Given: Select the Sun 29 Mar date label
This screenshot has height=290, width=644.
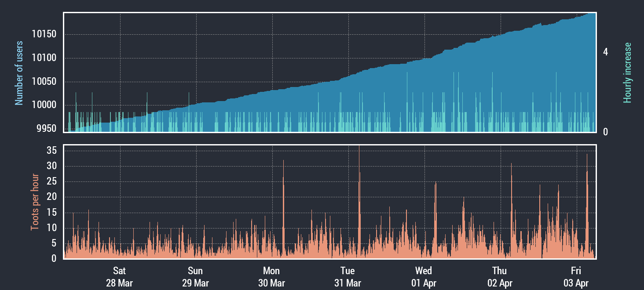Looking at the screenshot, I should (x=195, y=277).
